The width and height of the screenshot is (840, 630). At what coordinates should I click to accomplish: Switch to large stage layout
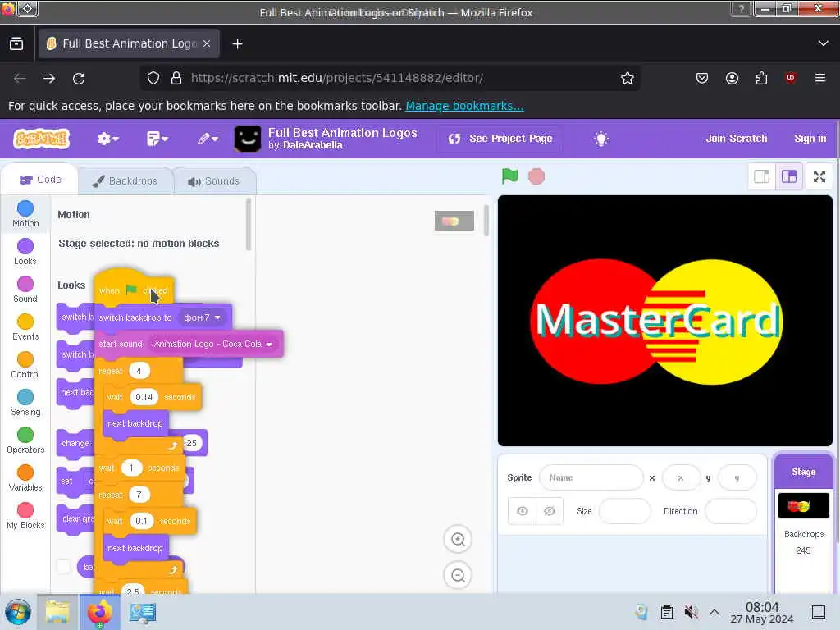click(x=789, y=176)
